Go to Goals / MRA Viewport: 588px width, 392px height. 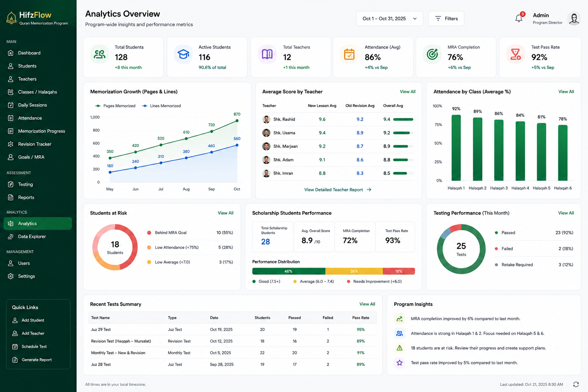click(38, 157)
